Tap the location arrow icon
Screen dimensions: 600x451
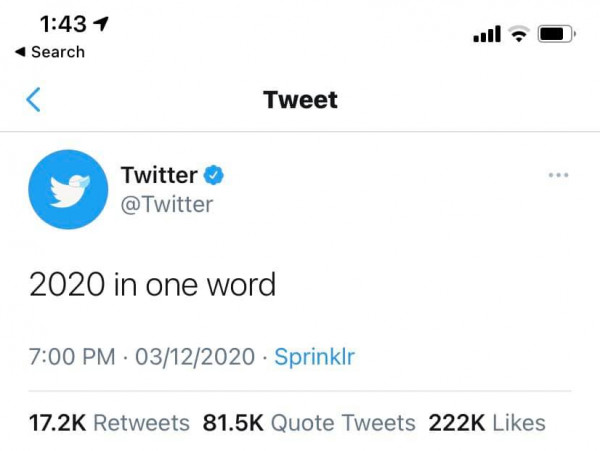click(101, 24)
